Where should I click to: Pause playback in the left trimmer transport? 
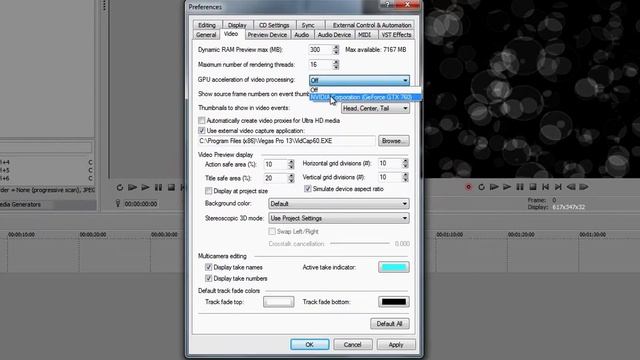pos(158,188)
